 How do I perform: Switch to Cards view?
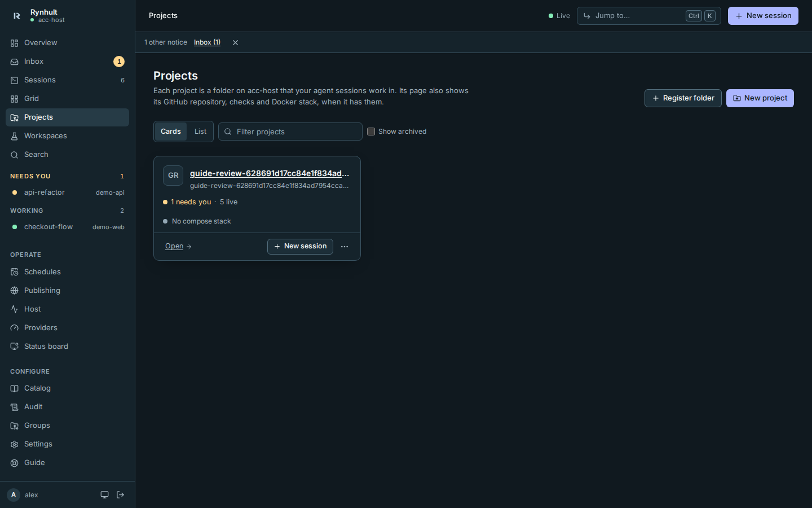click(x=171, y=132)
